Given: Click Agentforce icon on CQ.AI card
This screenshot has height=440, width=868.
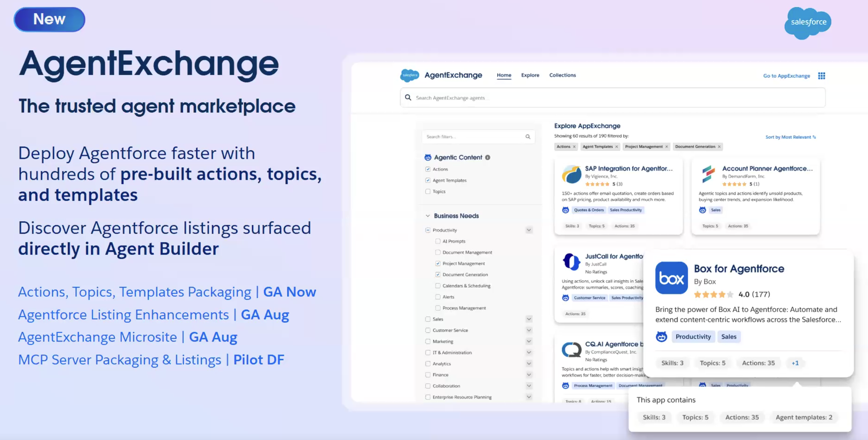Looking at the screenshot, I should coord(565,385).
